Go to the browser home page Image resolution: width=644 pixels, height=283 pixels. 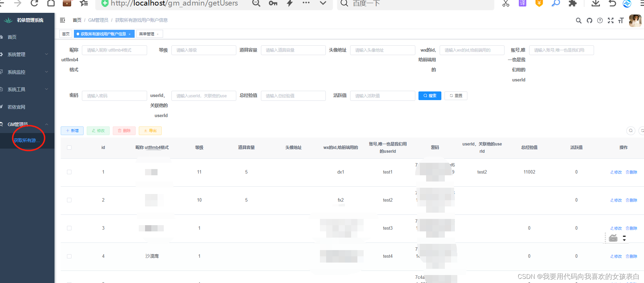(51, 3)
